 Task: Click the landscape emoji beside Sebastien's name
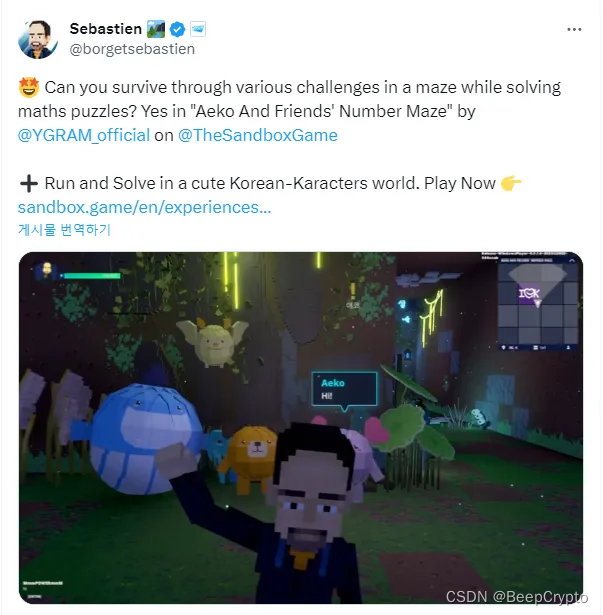coord(156,29)
